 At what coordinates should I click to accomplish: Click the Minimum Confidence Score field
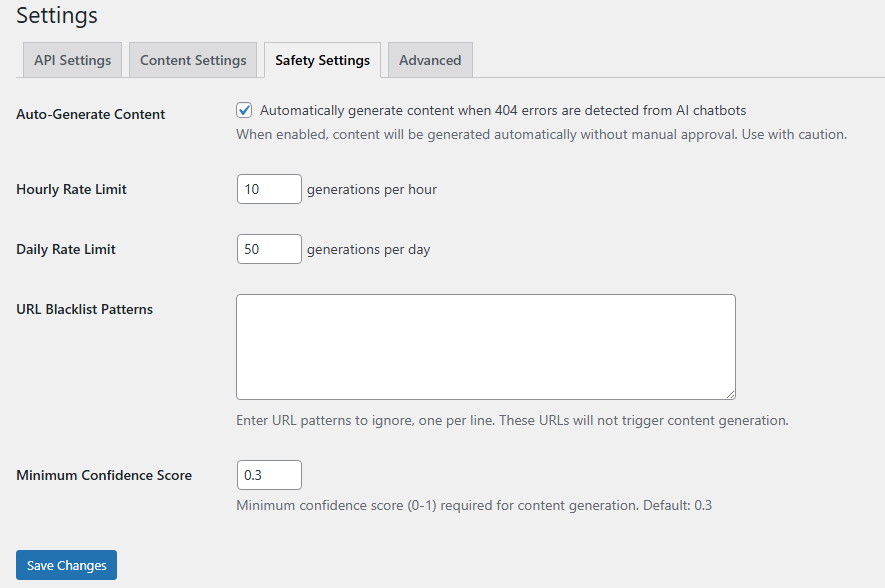click(269, 475)
